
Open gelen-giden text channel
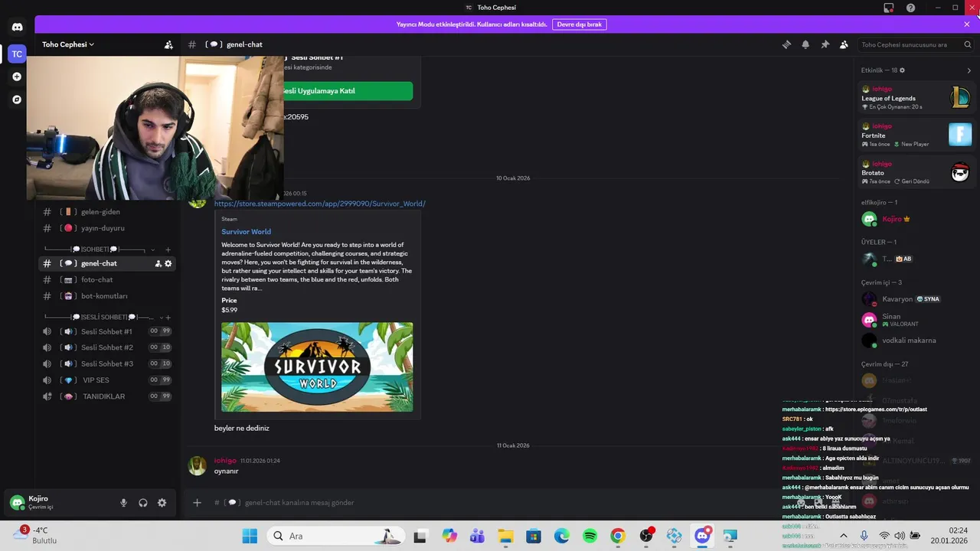point(109,212)
